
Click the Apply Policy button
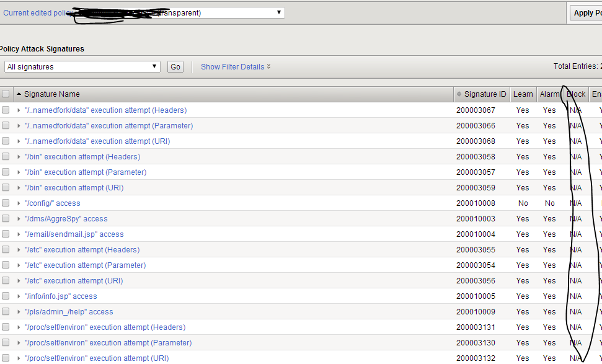tap(587, 12)
